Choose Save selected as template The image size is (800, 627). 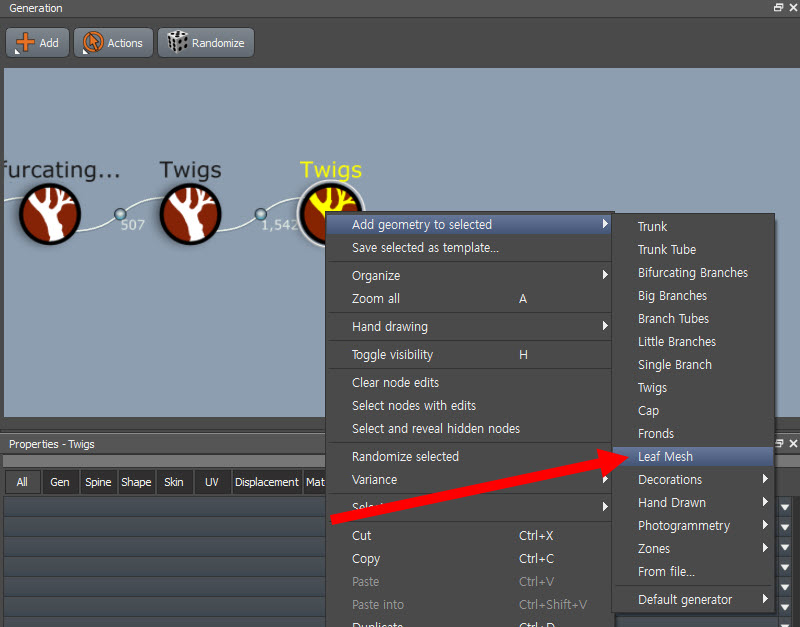click(x=469, y=248)
